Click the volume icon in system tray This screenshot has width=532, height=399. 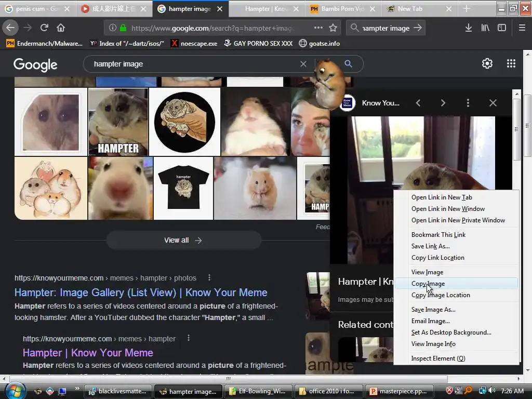coord(493,391)
